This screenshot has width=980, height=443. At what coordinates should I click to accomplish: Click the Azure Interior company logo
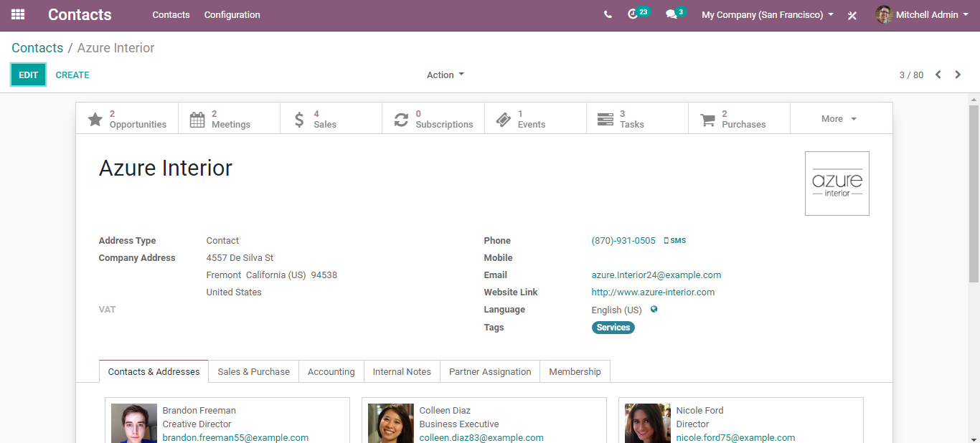tap(837, 184)
